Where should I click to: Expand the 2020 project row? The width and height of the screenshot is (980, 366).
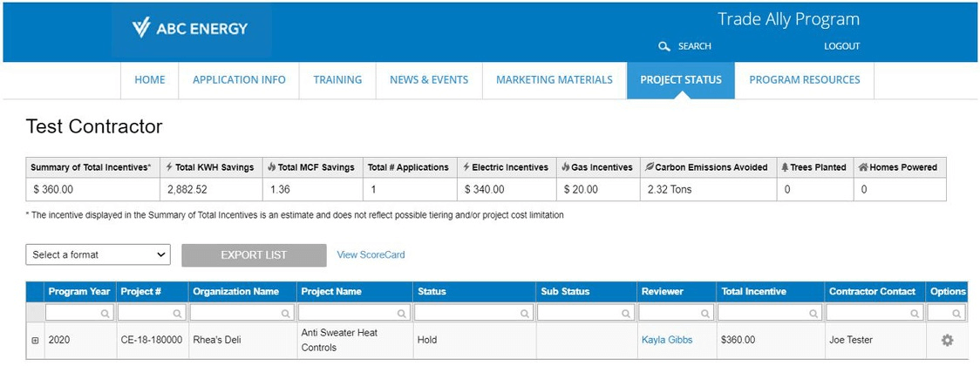tap(35, 341)
